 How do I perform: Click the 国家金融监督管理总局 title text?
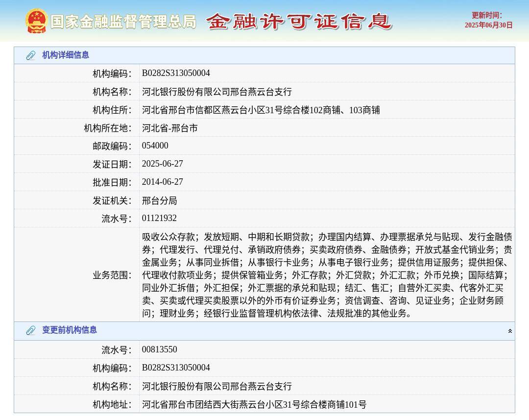point(123,22)
